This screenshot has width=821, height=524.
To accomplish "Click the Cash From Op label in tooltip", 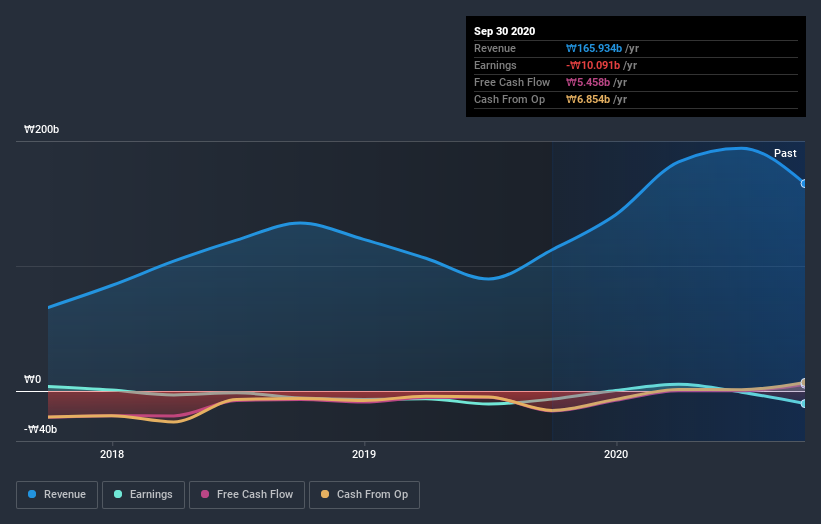I will 509,99.
